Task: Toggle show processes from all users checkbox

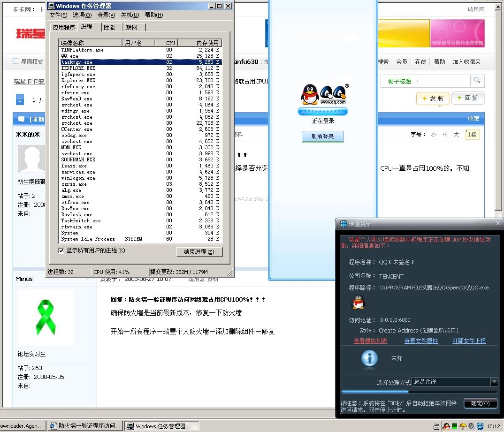Action: pyautogui.click(x=61, y=250)
